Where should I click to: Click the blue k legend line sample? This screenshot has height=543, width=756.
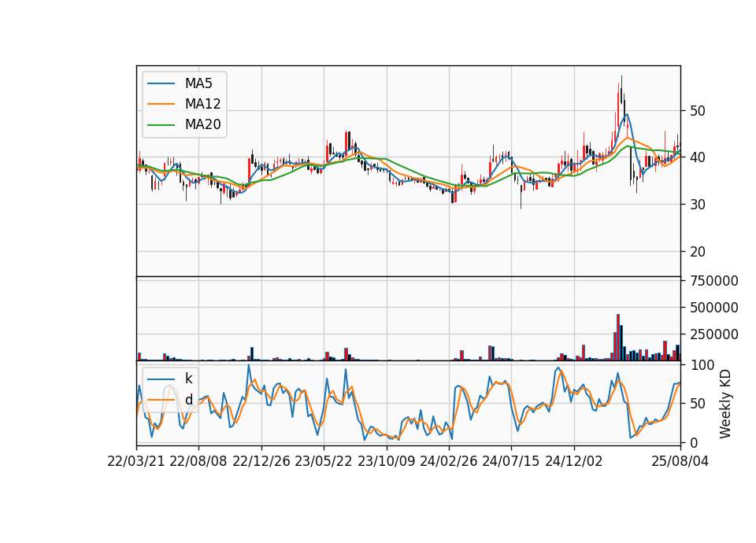point(161,379)
